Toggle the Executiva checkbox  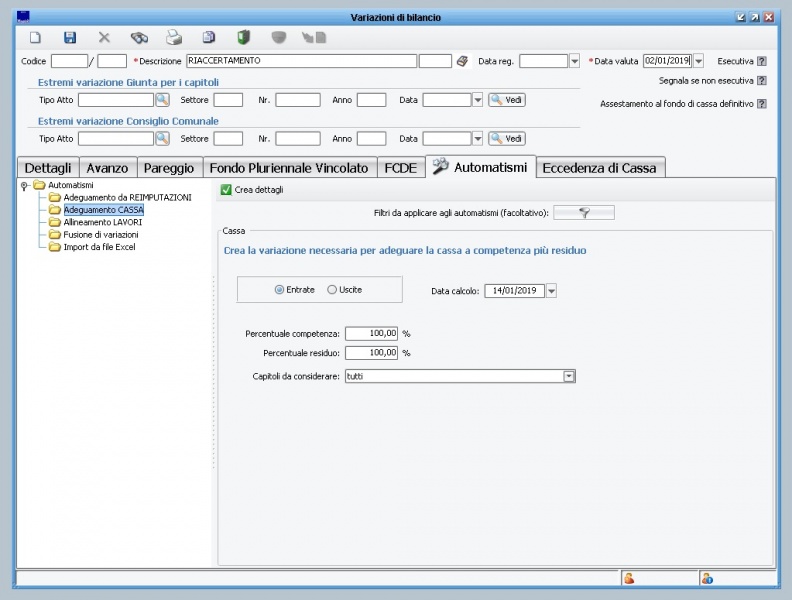762,62
